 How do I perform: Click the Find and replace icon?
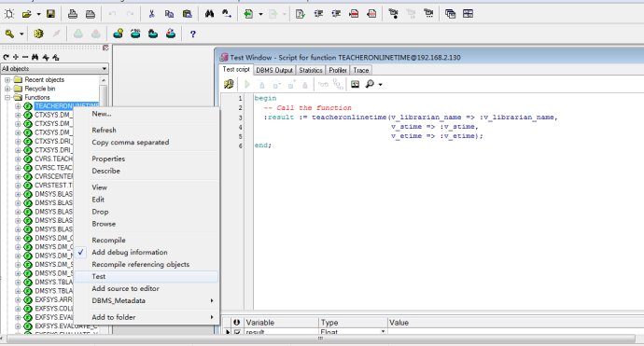(227, 14)
